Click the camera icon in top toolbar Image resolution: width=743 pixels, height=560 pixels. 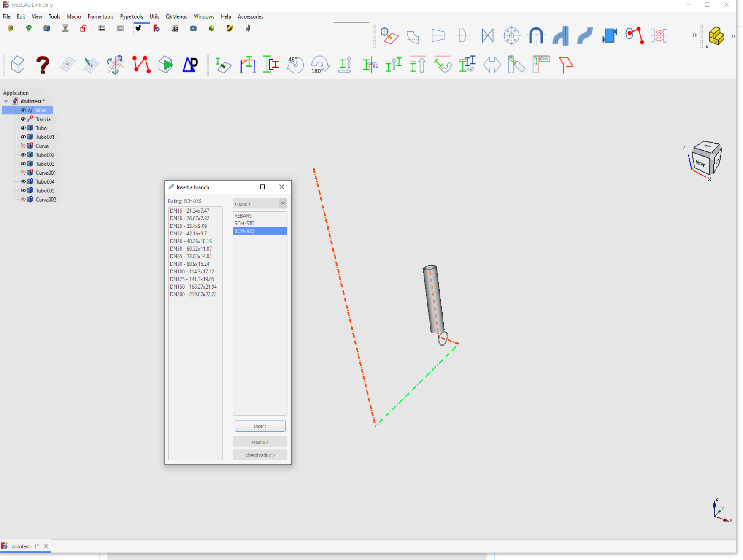pyautogui.click(x=193, y=28)
